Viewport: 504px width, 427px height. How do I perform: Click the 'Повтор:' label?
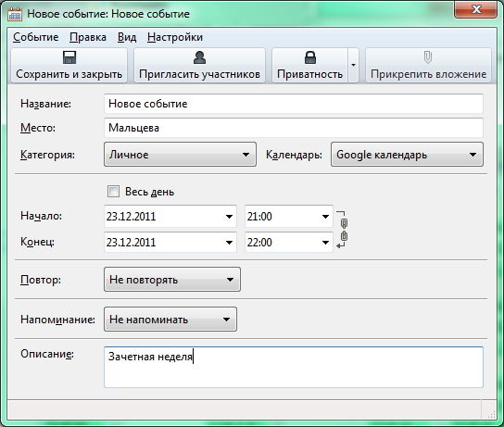[41, 280]
